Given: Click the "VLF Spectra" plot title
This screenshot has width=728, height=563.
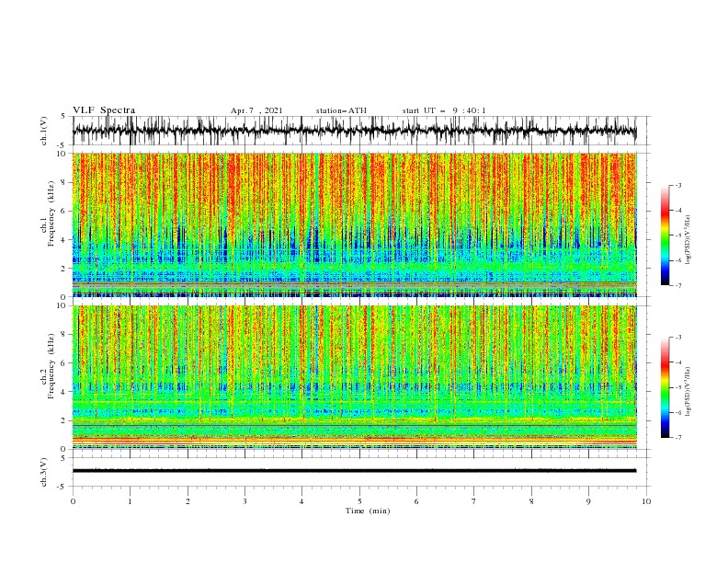Looking at the screenshot, I should coord(104,110).
